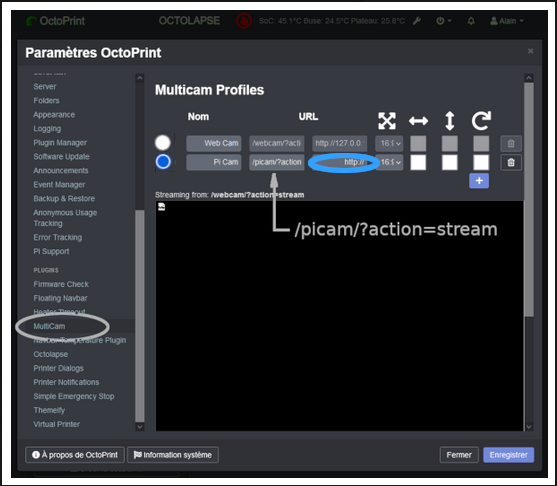The width and height of the screenshot is (557, 486).
Task: Click the horizontal flip arrows column icon
Action: [418, 121]
